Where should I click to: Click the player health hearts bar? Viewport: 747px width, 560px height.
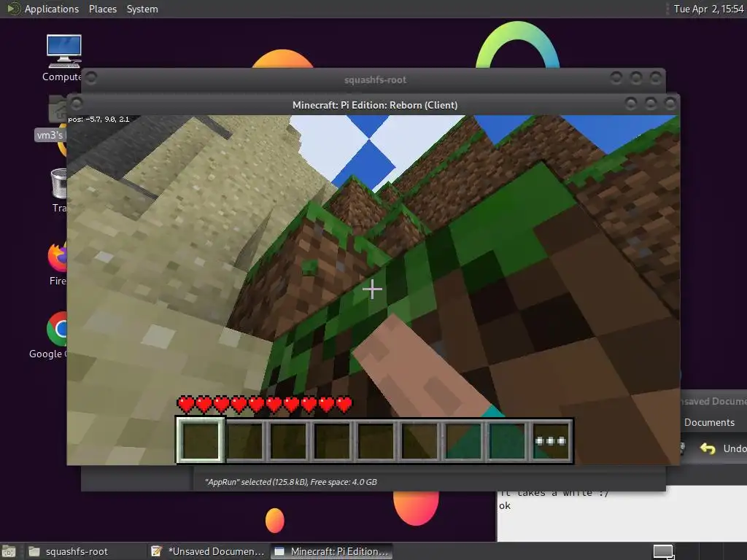(x=265, y=405)
